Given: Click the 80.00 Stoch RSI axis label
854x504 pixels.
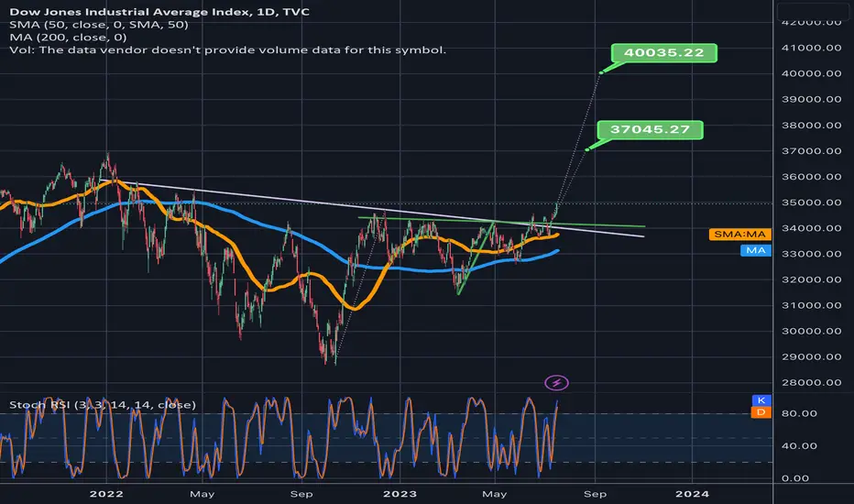Looking at the screenshot, I should tap(799, 413).
